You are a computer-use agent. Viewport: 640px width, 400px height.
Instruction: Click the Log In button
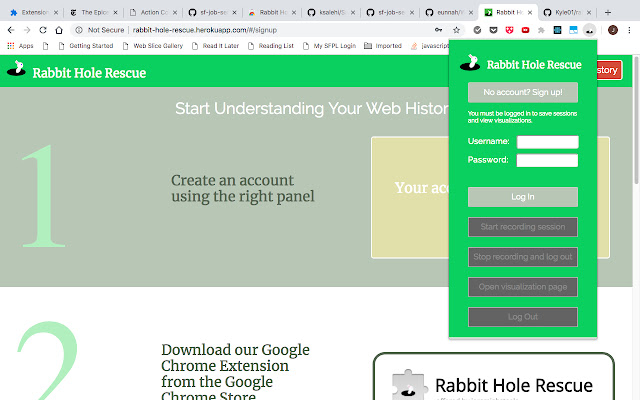click(523, 197)
